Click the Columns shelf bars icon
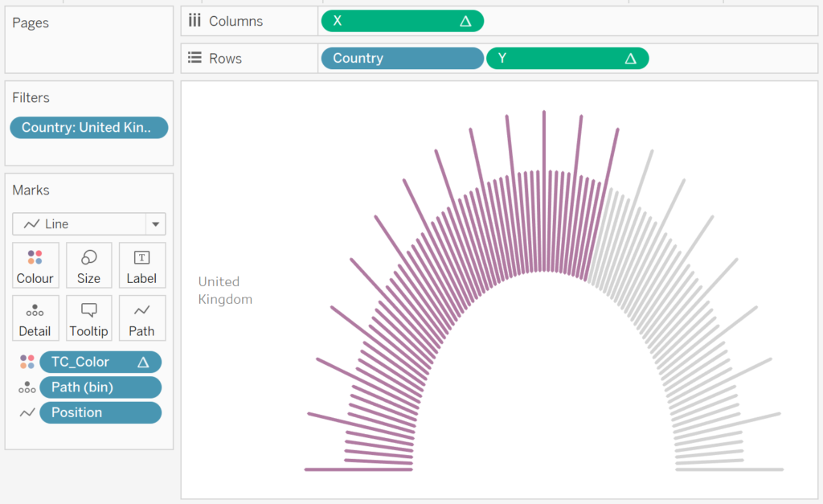Viewport: 823px width, 504px height. [194, 20]
